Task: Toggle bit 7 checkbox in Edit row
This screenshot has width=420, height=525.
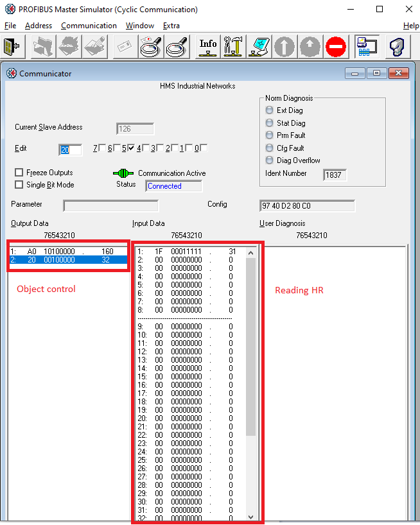Action: tap(102, 148)
